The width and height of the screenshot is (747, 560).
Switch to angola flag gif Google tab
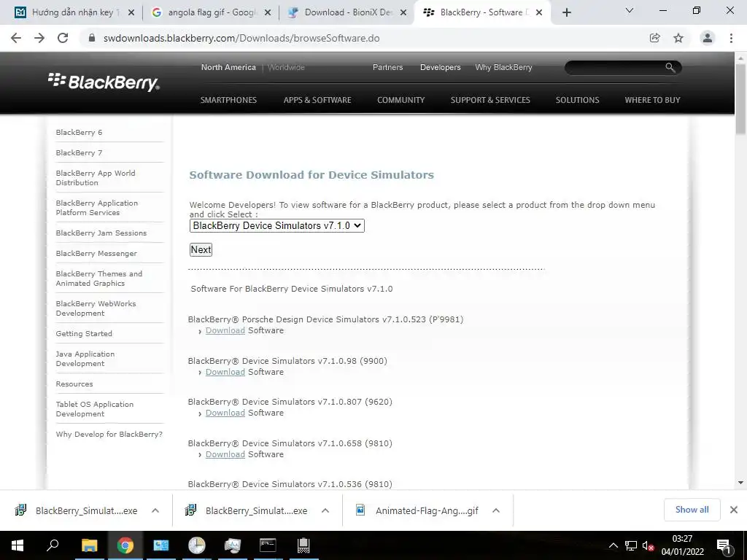212,12
